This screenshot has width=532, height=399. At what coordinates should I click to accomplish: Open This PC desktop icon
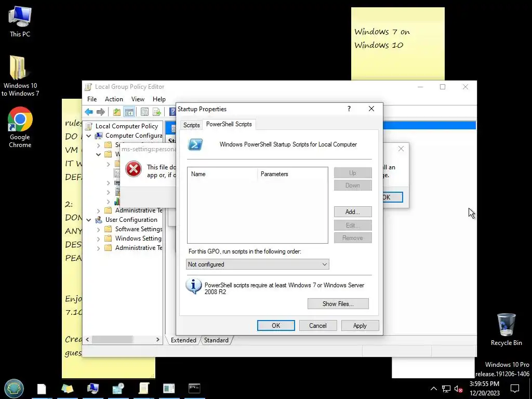pos(20,22)
